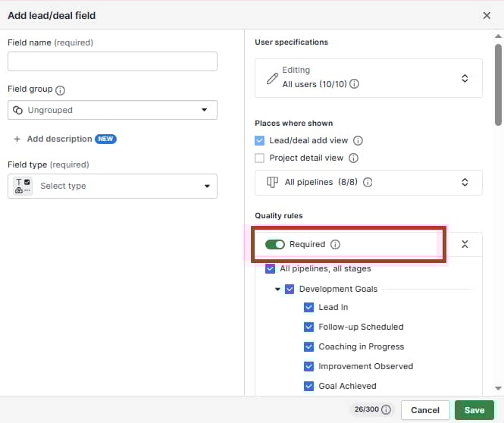
Task: Click the '26/300' field counter
Action: 366,409
